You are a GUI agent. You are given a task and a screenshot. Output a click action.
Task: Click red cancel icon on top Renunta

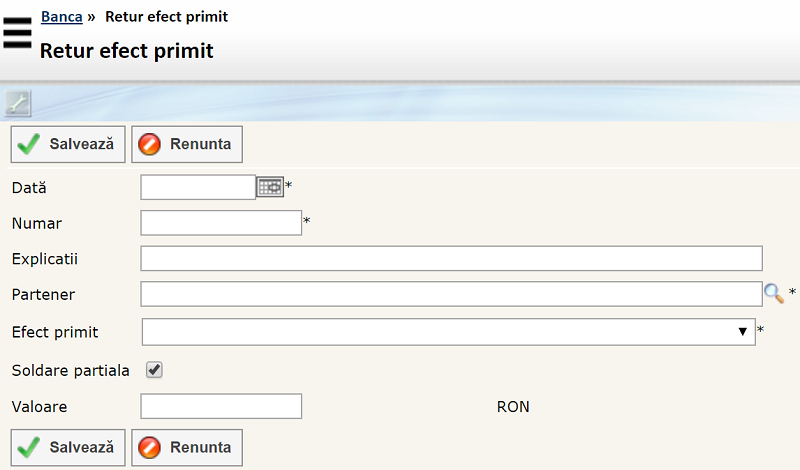150,144
